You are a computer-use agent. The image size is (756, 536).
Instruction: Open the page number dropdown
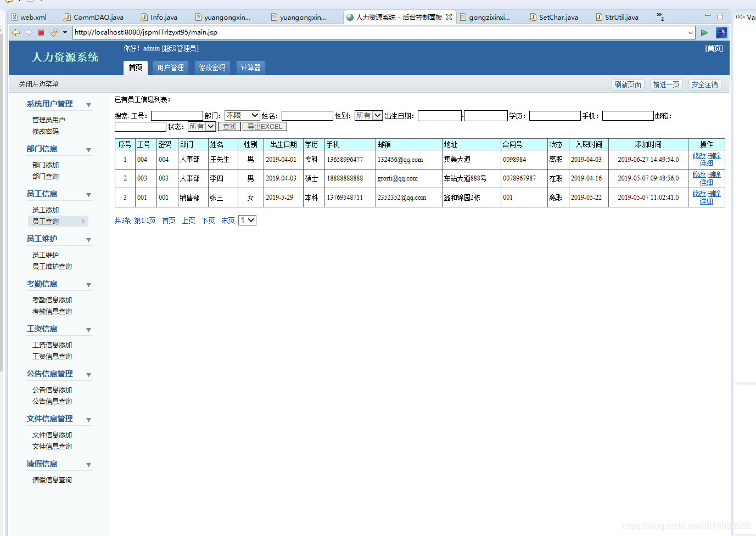coord(247,220)
